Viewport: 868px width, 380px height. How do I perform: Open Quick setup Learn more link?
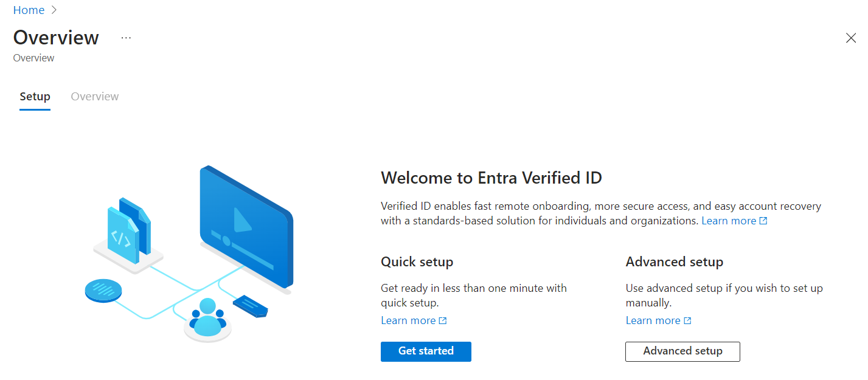tap(408, 321)
